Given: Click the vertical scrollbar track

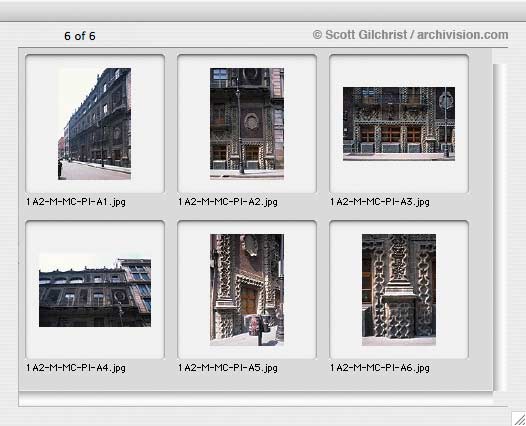Looking at the screenshot, I should [x=499, y=227].
